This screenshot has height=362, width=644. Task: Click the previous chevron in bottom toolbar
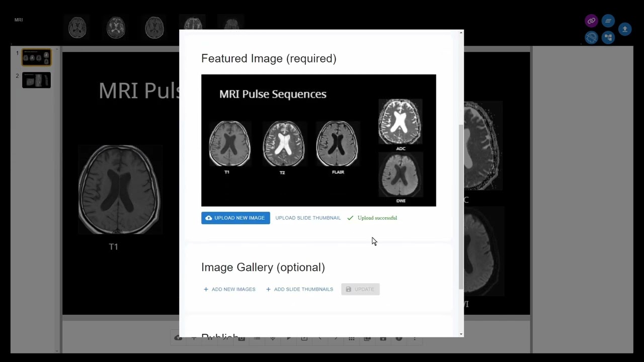[x=320, y=338]
